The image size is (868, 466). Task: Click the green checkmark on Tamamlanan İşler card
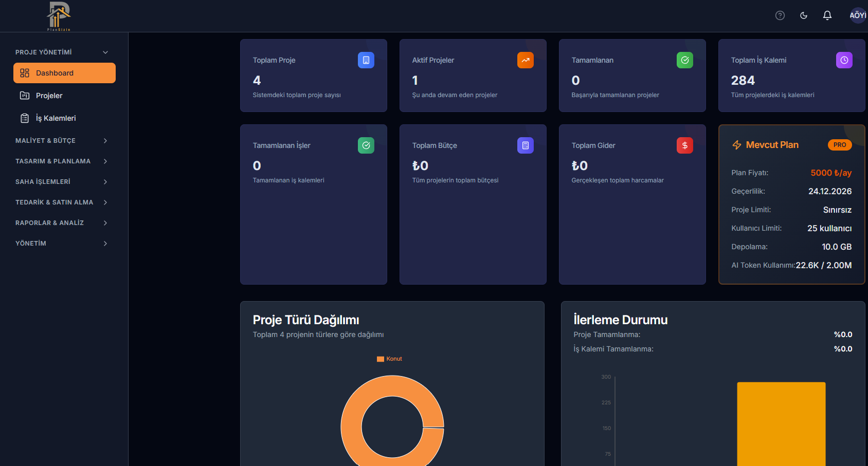366,145
